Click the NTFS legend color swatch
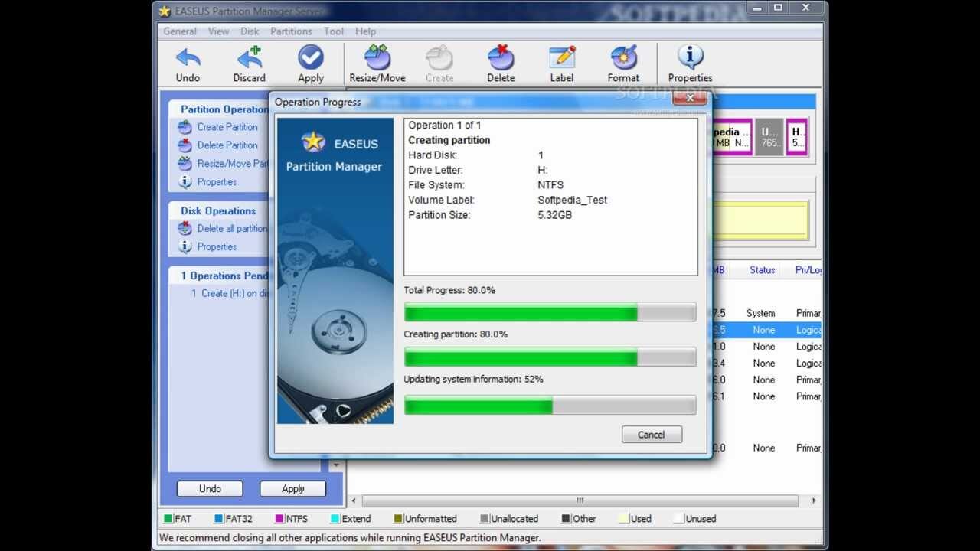 tap(279, 519)
